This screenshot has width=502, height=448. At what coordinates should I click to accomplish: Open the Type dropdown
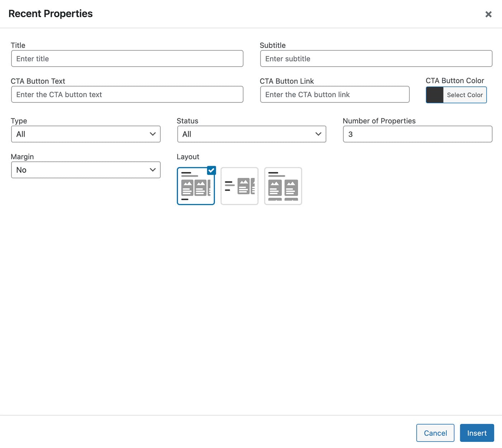click(x=86, y=134)
